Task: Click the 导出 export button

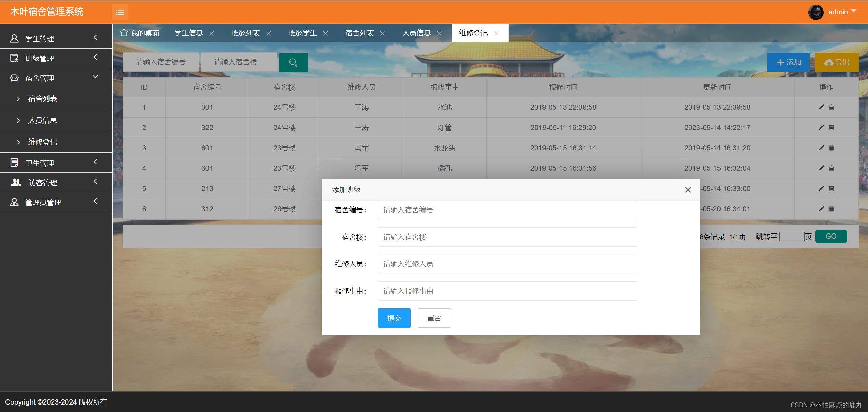Action: [x=836, y=62]
